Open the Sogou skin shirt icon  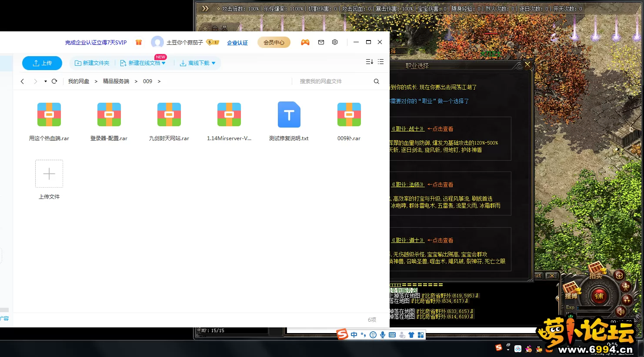pyautogui.click(x=411, y=335)
